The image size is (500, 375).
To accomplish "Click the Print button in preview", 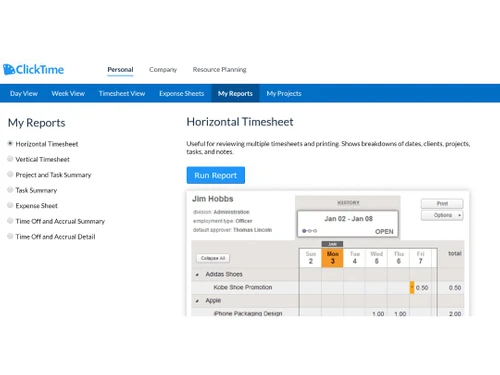I will (x=442, y=203).
